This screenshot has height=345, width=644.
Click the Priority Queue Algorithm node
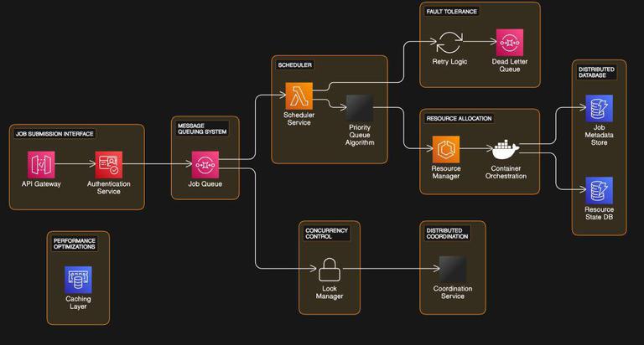click(360, 108)
